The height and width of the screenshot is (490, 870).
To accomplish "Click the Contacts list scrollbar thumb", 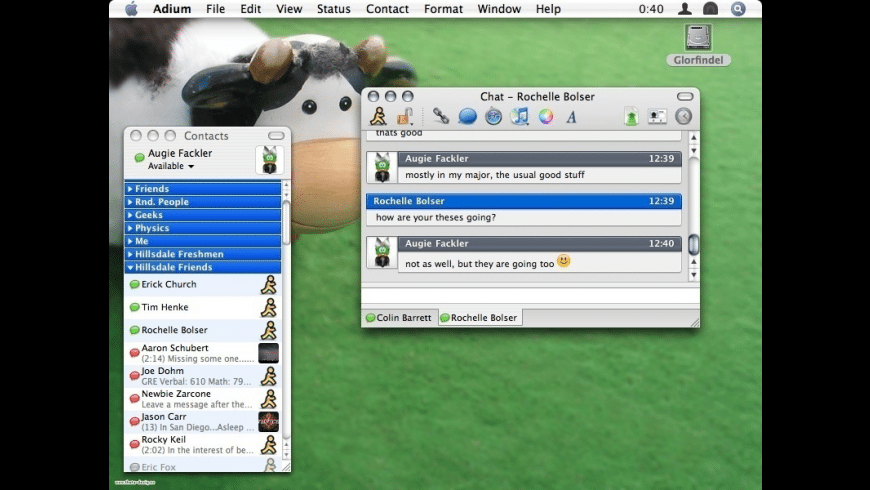I will pyautogui.click(x=286, y=222).
